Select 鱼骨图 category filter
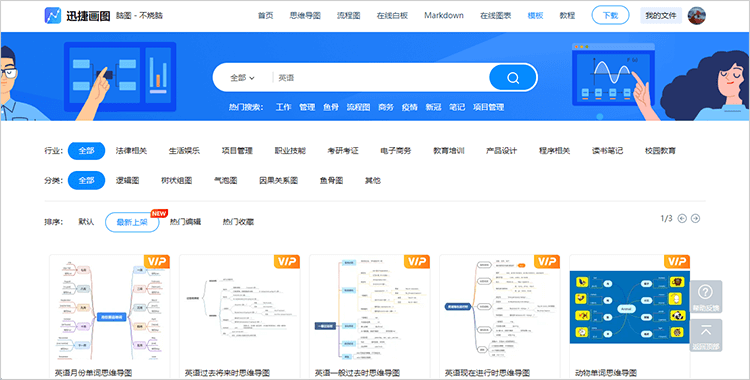Screen dimensions: 750x380 (331, 180)
